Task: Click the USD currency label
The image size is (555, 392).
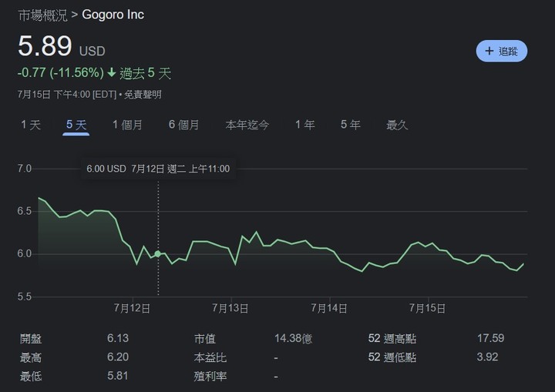Action: [x=92, y=52]
